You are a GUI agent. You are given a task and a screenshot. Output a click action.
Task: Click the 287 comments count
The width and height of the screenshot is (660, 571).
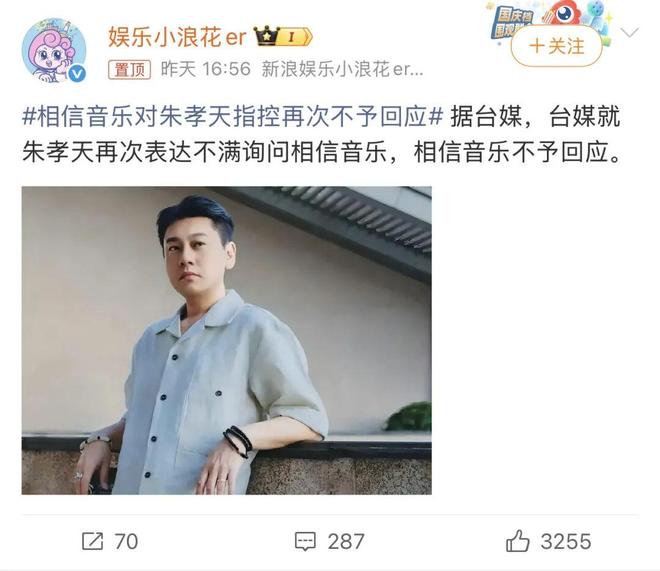(x=346, y=542)
